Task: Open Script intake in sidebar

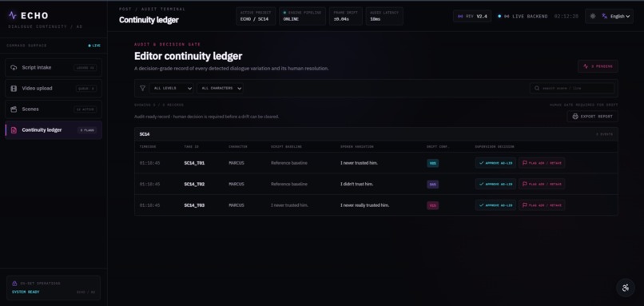Action: point(54,68)
